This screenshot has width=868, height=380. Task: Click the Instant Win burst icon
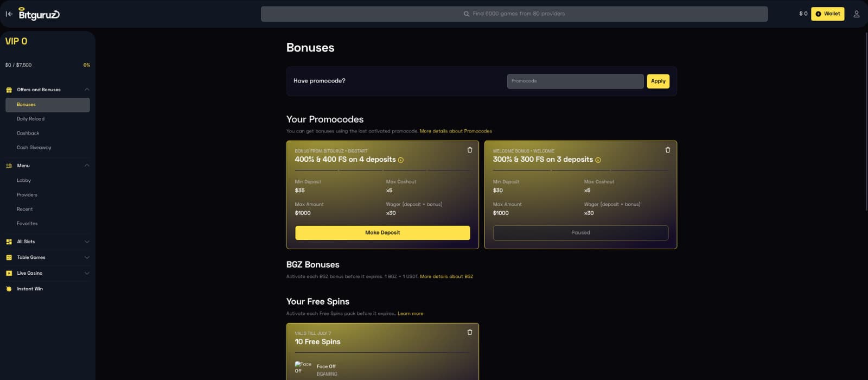pos(9,289)
